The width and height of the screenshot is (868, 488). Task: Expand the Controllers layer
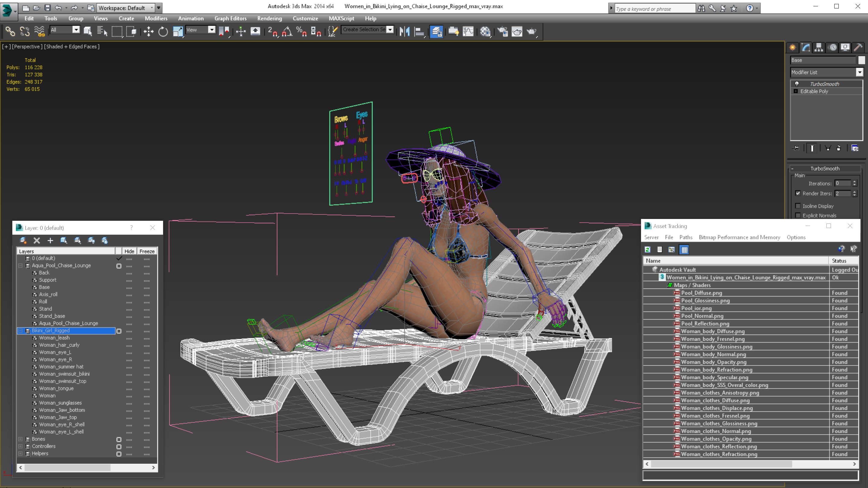(20, 446)
